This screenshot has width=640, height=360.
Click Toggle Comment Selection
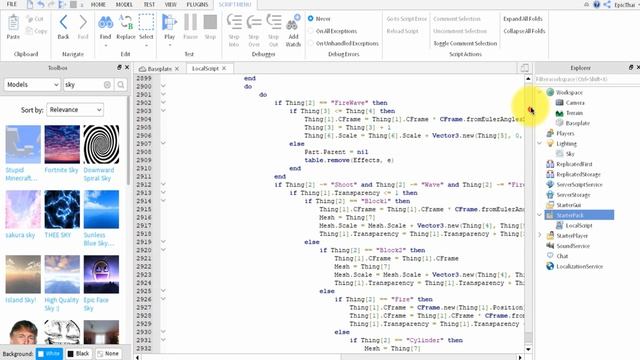(465, 43)
